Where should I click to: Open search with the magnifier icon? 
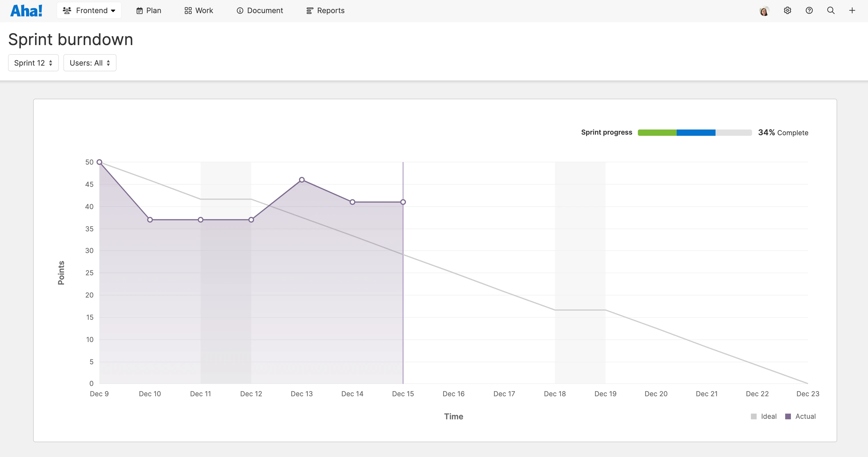pos(831,11)
